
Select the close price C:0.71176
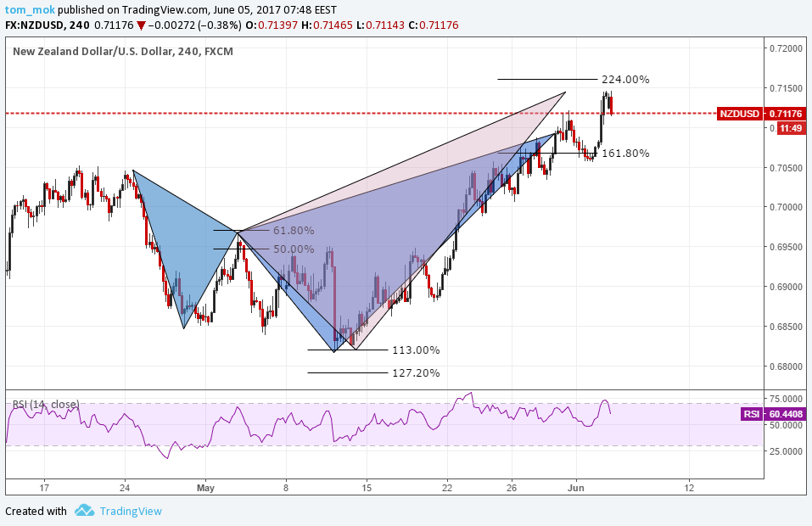click(434, 25)
